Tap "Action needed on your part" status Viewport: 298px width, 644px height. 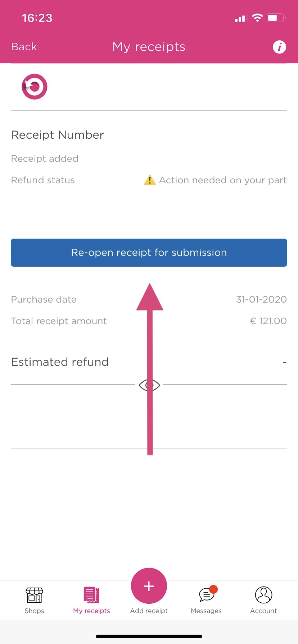click(223, 180)
